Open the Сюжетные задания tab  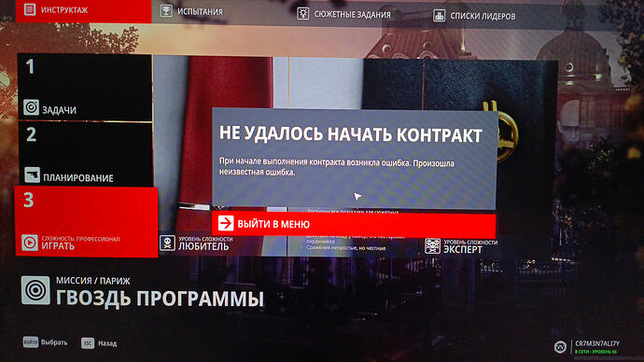343,14
